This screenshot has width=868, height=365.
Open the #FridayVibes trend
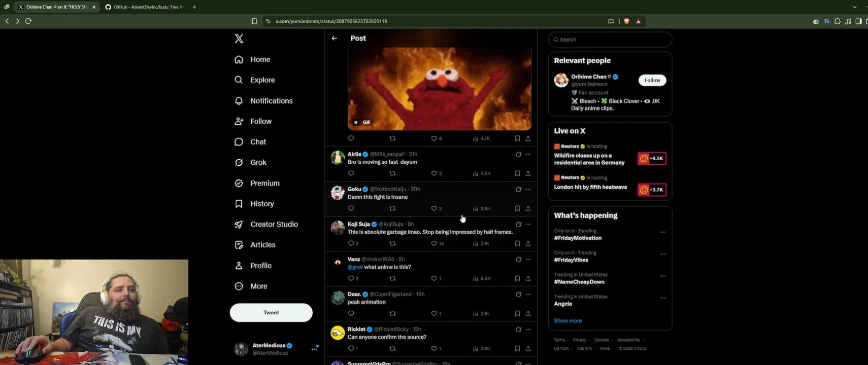571,260
